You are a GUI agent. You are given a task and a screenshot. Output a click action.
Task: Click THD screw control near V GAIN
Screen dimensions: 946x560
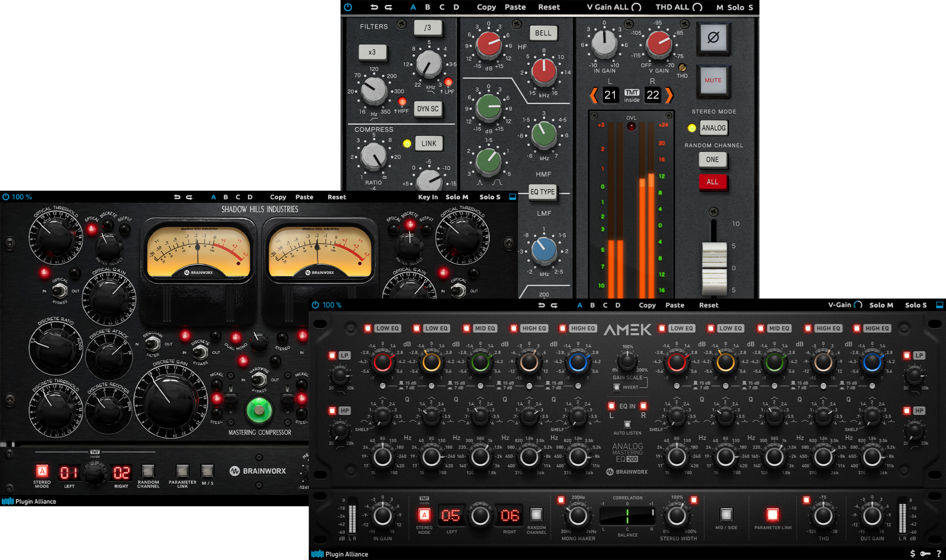(682, 67)
